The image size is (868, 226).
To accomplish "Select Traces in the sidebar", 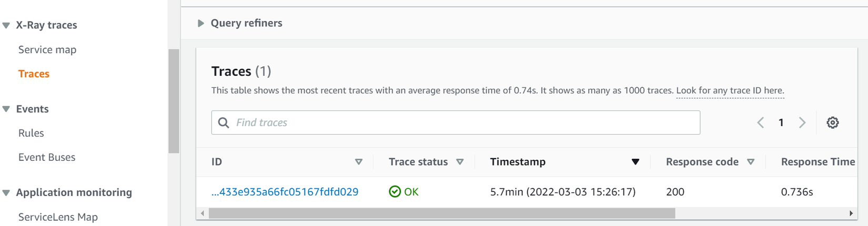I will [34, 74].
